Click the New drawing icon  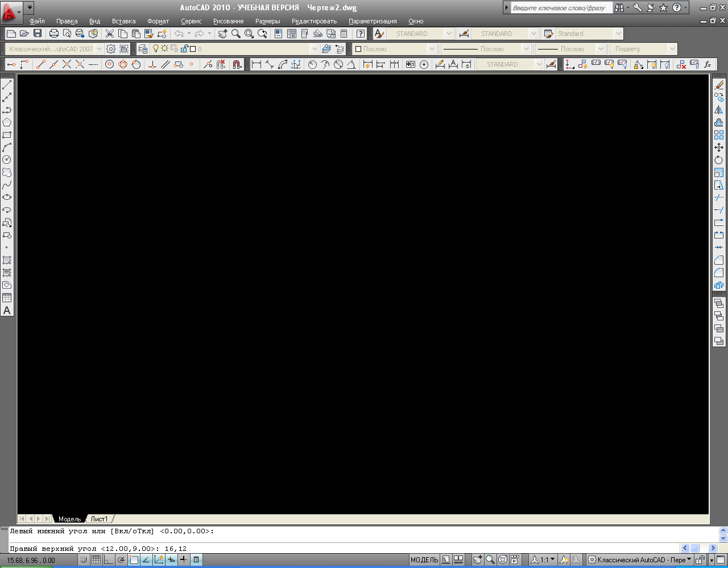coord(11,34)
